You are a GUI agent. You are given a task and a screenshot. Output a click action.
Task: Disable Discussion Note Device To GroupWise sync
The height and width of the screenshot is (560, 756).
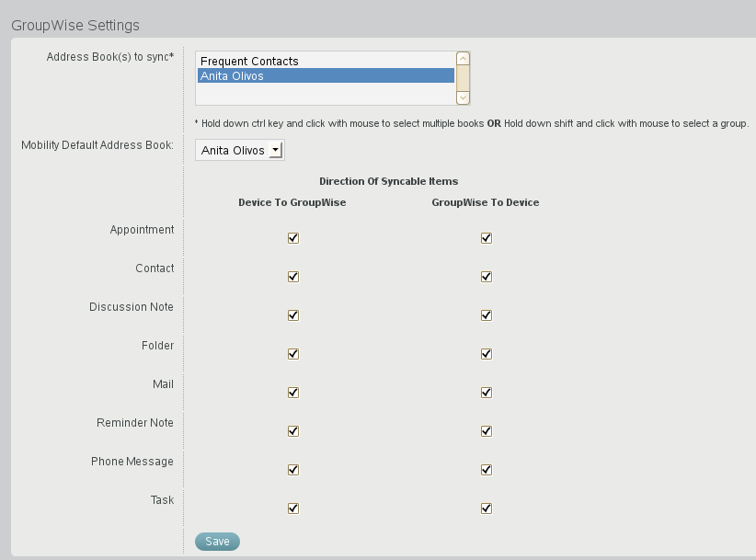pos(293,315)
